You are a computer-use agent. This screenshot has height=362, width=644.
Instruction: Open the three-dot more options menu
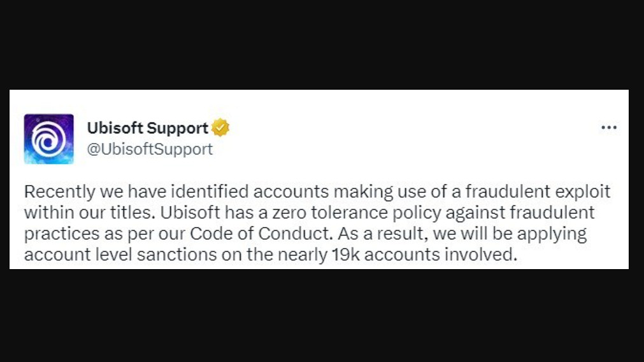(x=609, y=128)
